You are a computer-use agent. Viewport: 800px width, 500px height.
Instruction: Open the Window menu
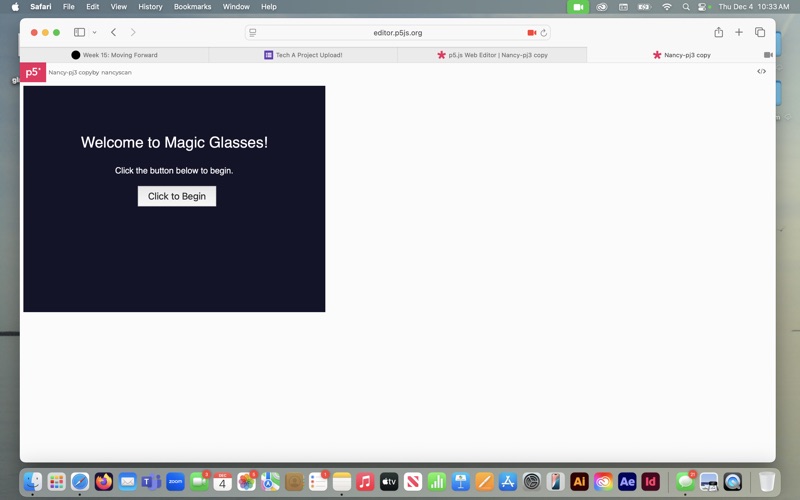click(x=236, y=7)
